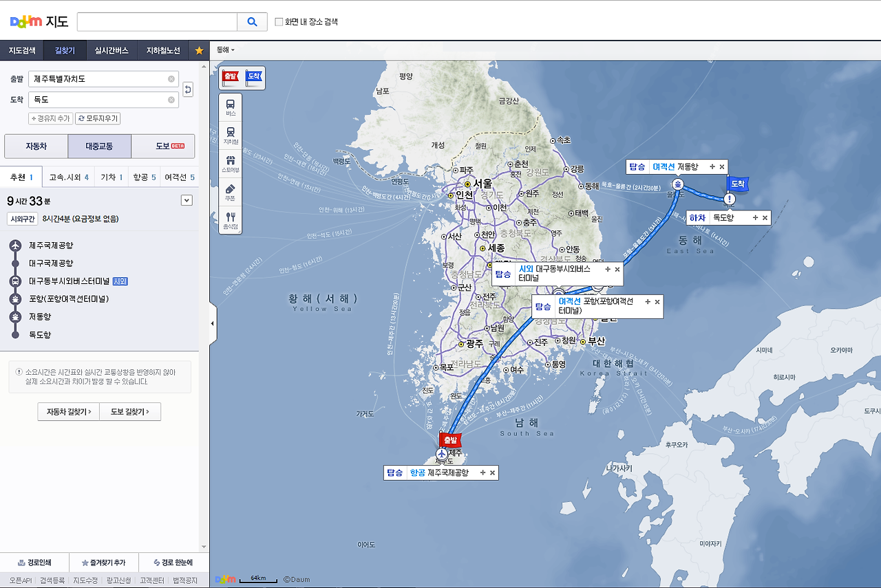The image size is (881, 588).
Task: Click 경로 한눈에 at panel bottom
Action: click(x=173, y=563)
